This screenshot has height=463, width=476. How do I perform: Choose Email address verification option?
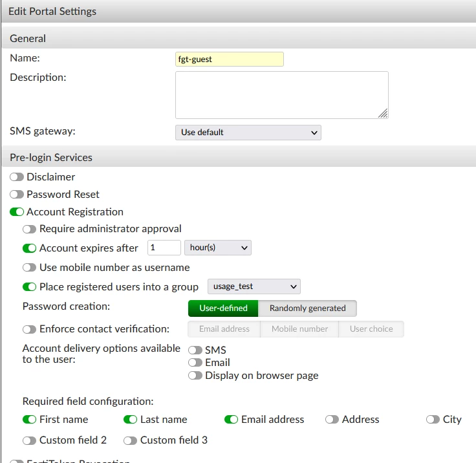pyautogui.click(x=224, y=329)
